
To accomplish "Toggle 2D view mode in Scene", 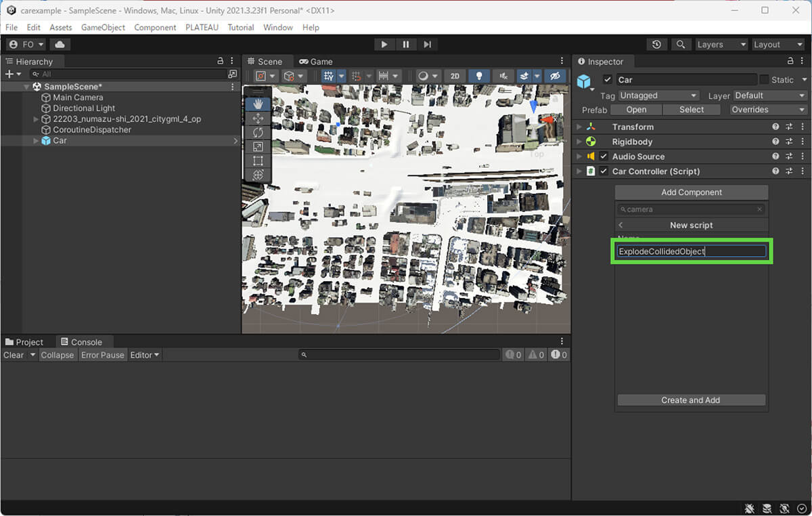I will [x=455, y=76].
